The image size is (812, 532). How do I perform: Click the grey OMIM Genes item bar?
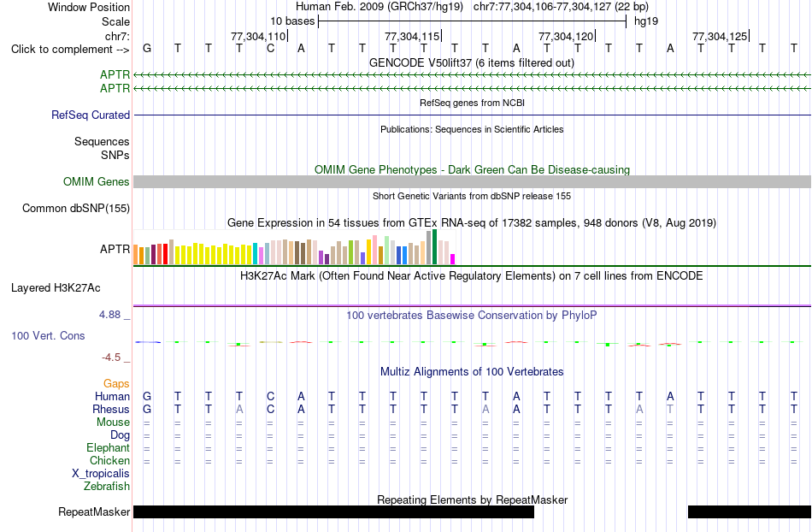point(472,182)
